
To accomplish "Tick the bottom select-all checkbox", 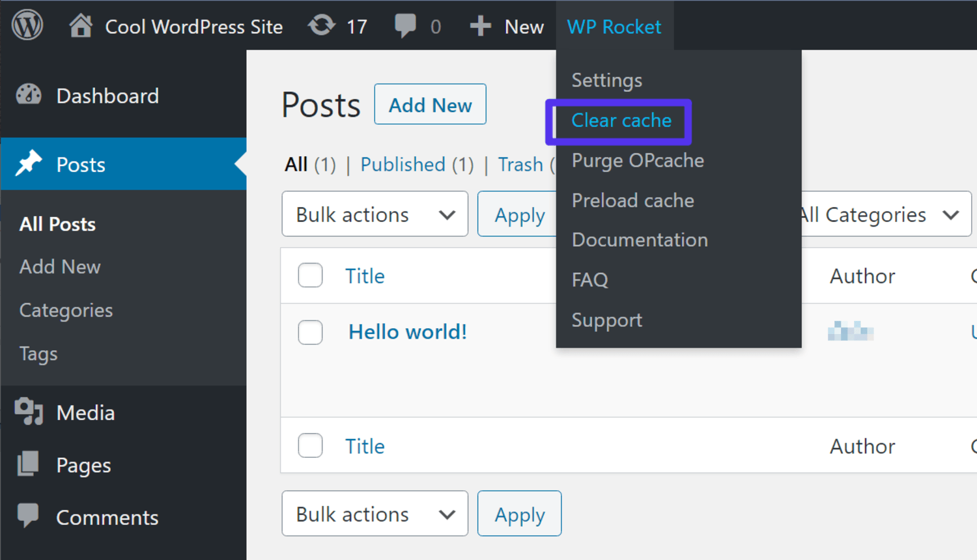I will point(310,445).
